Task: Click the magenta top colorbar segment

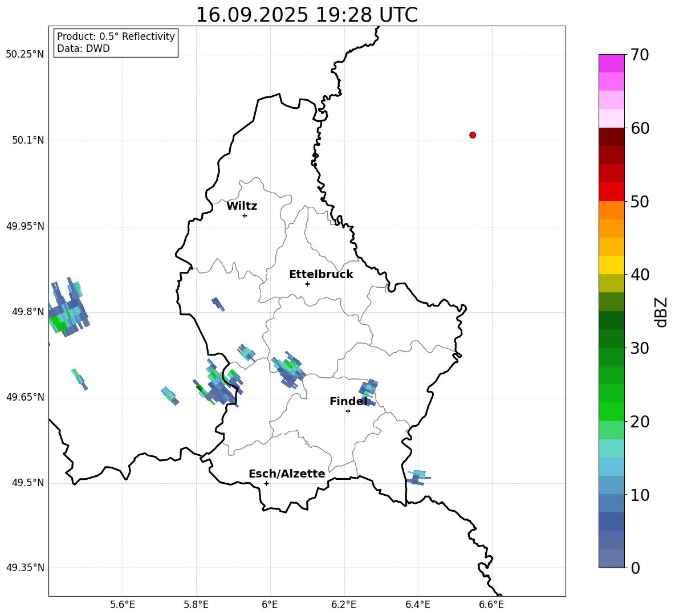Action: 611,63
